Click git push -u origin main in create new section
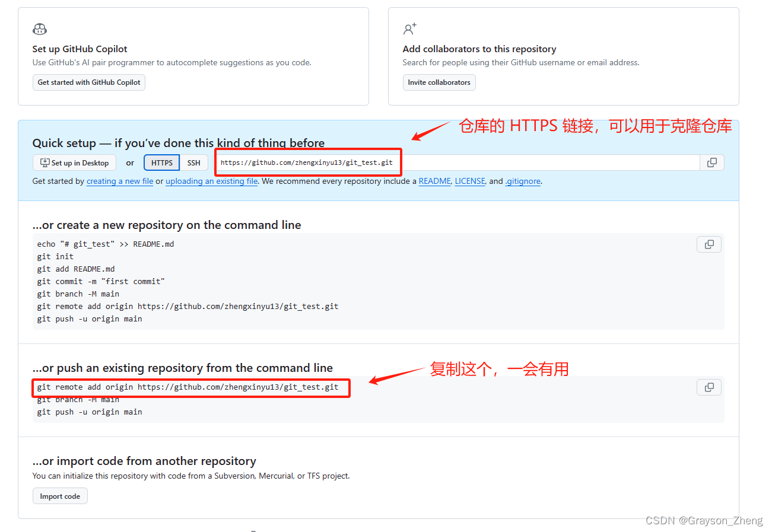772x532 pixels. pyautogui.click(x=90, y=318)
